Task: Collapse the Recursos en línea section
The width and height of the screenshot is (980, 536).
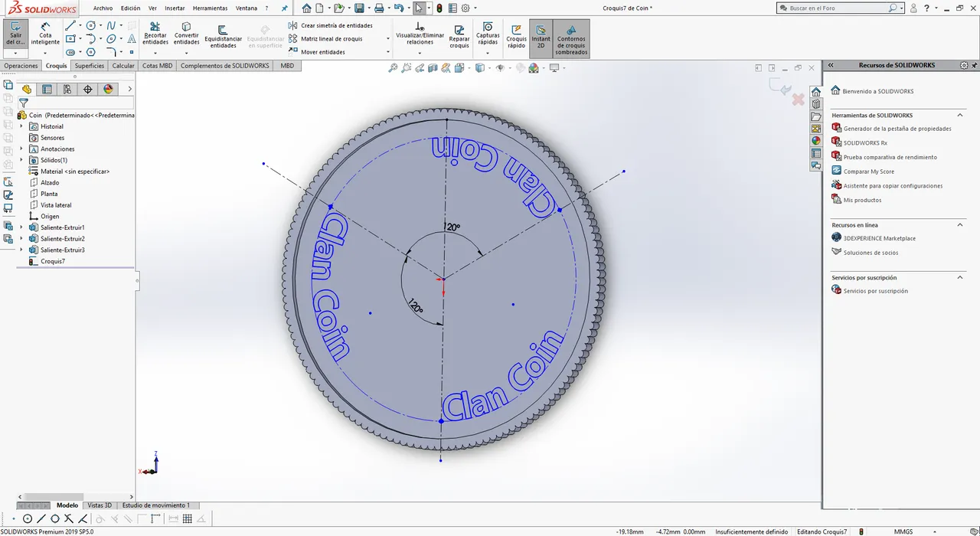Action: point(961,225)
